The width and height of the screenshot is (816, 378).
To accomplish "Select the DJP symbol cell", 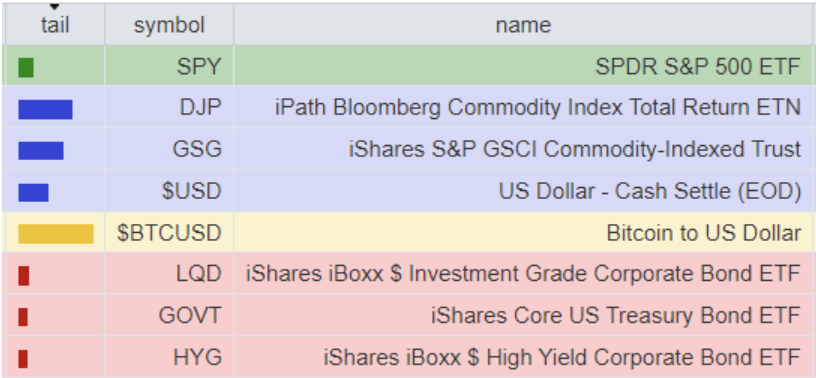I will pos(169,107).
